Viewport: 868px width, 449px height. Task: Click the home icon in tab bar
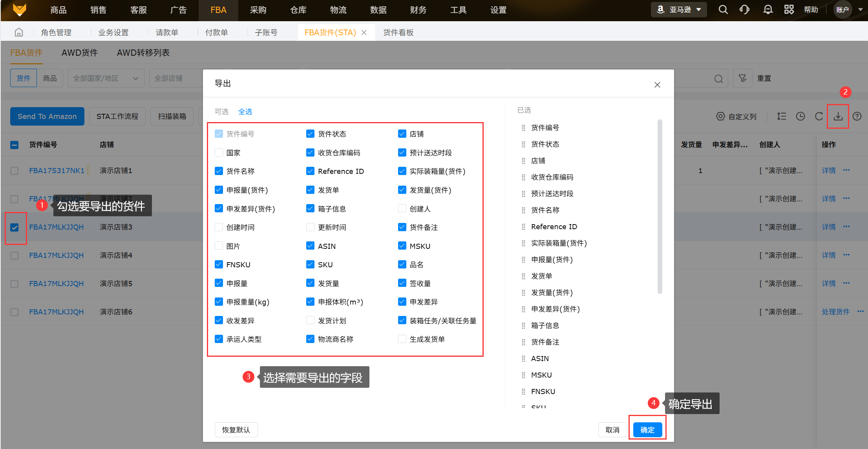tap(19, 33)
